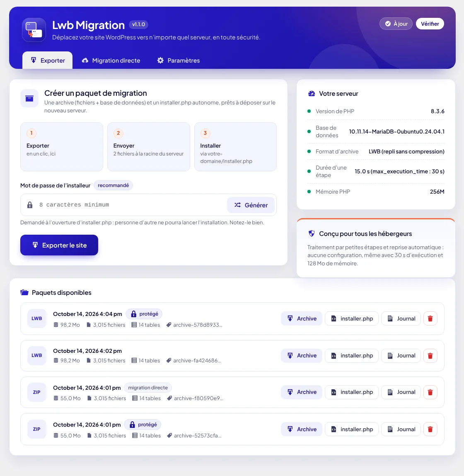Download Archive for the 4:02 pm package

pyautogui.click(x=302, y=355)
